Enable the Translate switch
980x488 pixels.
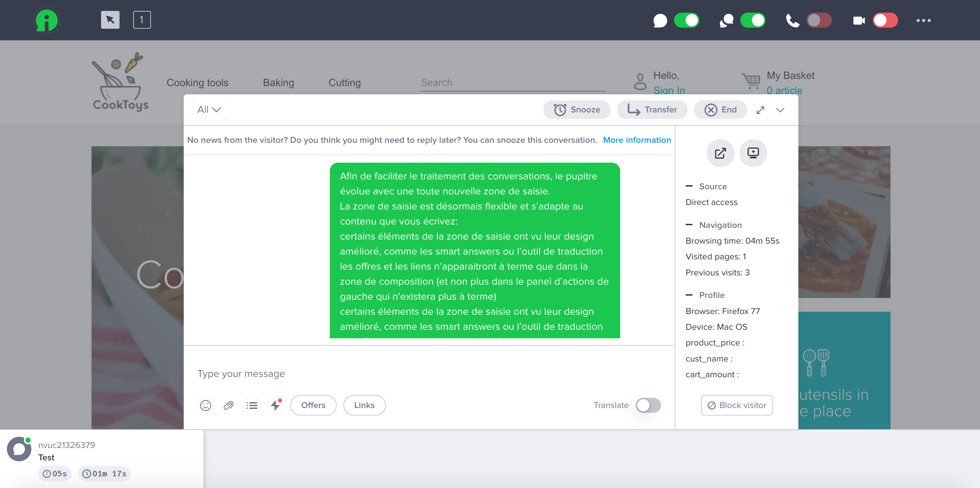[x=648, y=405]
